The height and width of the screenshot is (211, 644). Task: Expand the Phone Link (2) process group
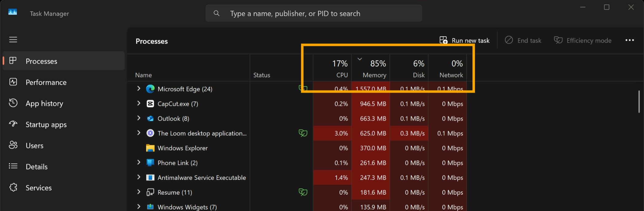point(139,162)
